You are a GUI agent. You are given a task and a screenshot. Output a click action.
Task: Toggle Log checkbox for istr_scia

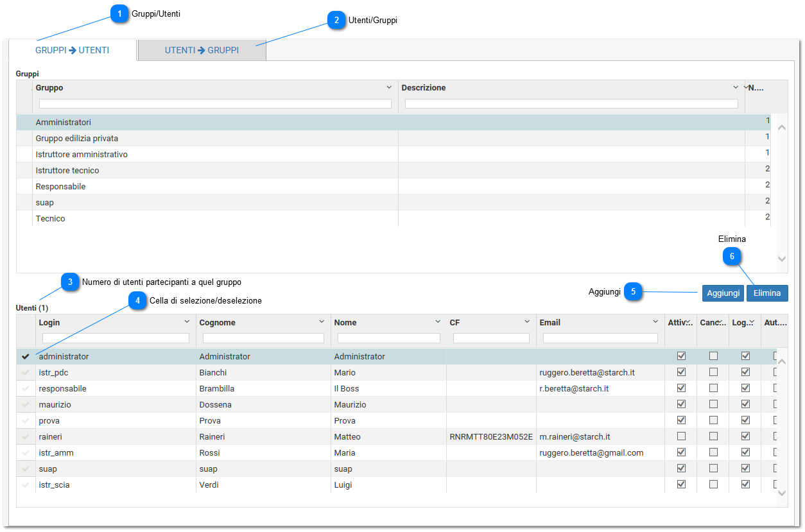click(745, 484)
